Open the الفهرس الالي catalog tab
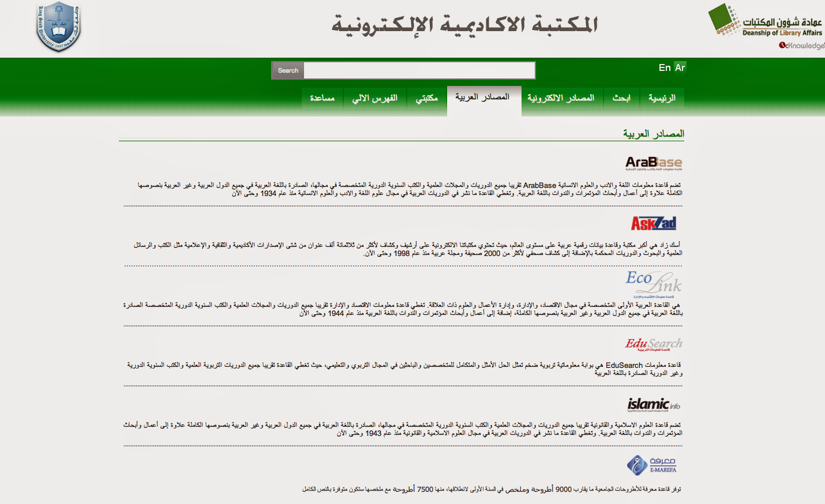The width and height of the screenshot is (825, 504). (375, 98)
